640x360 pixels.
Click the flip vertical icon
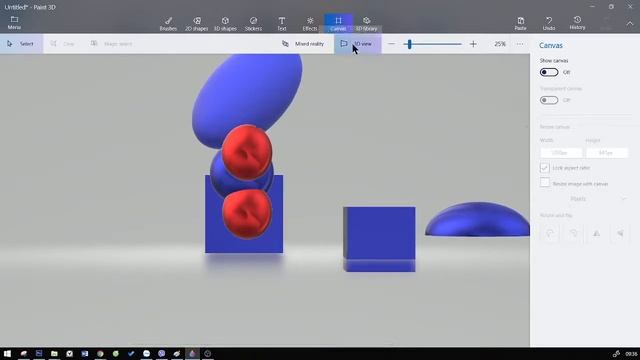click(620, 233)
